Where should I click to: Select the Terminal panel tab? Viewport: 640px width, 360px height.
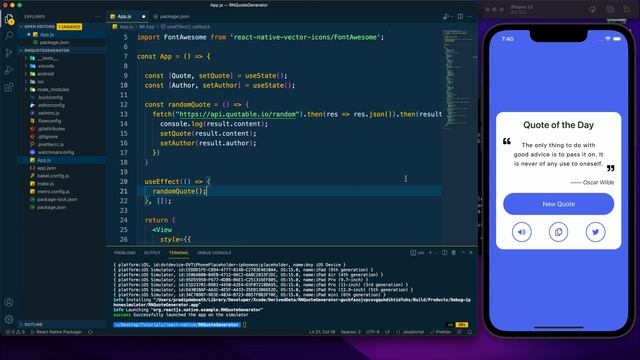pyautogui.click(x=179, y=253)
